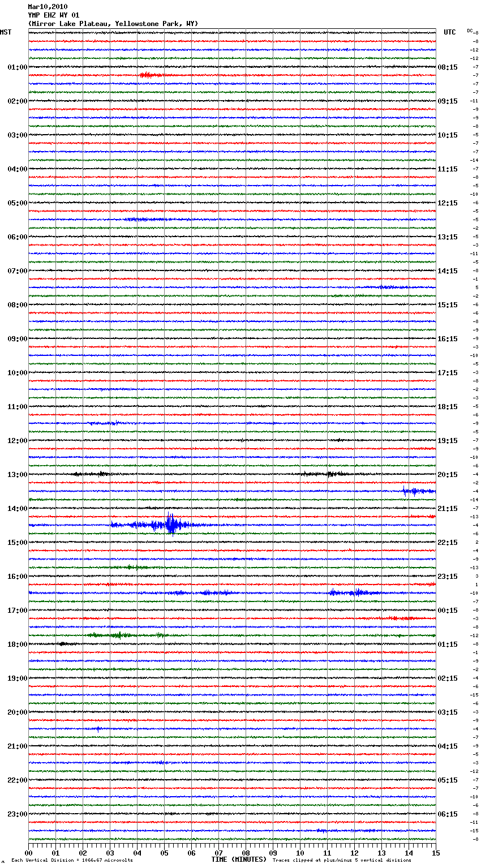Click the red seismic burst after 01:00
481x868 pixels.
pos(149,75)
